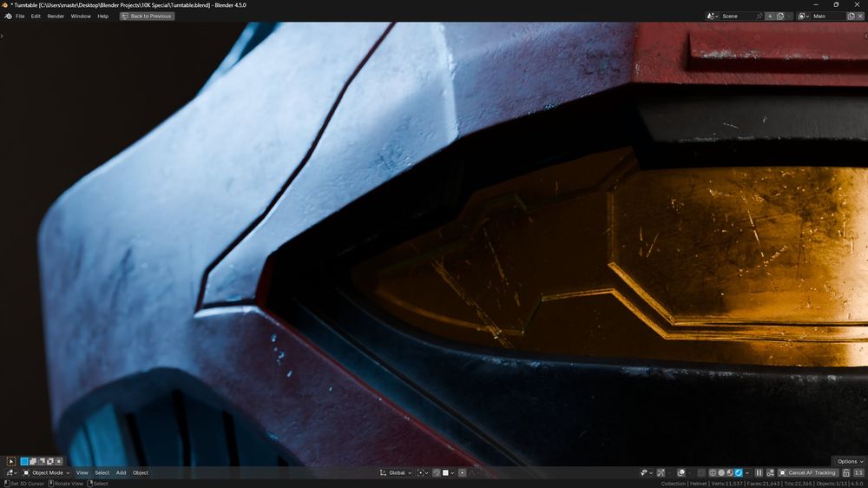Open the editor type dropdown
Viewport: 868px width, 488px height.
pyautogui.click(x=11, y=473)
